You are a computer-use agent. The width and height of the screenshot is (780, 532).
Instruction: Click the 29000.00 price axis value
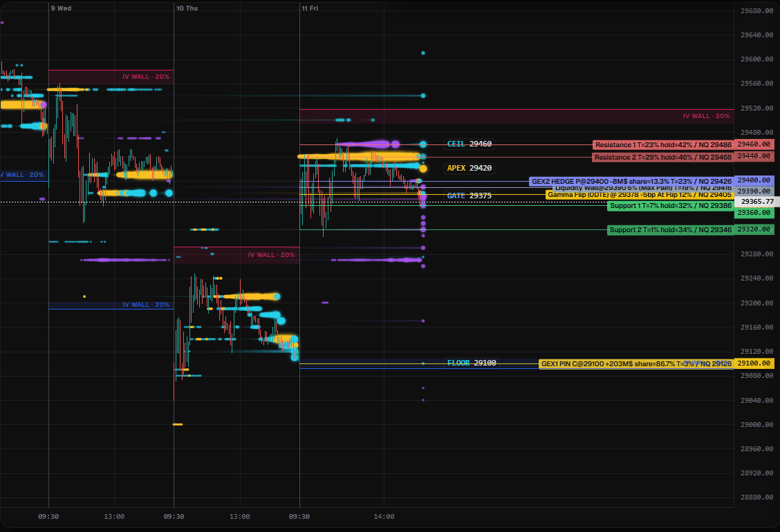click(x=756, y=425)
